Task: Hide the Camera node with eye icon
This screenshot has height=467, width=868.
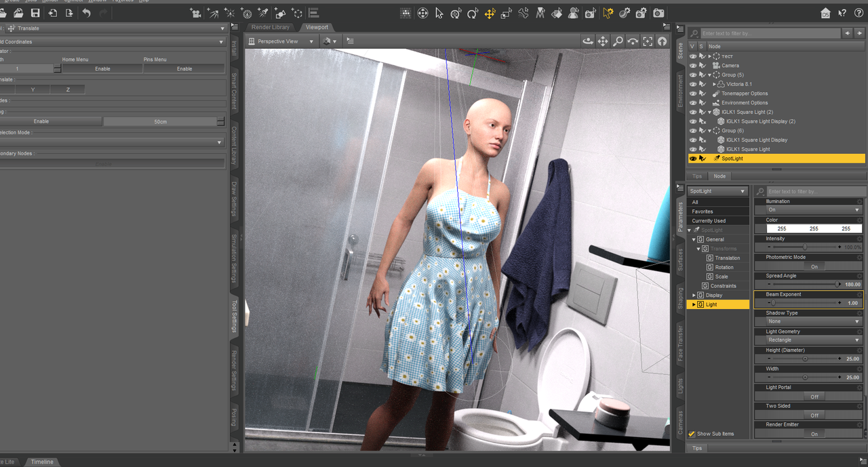Action: point(693,66)
